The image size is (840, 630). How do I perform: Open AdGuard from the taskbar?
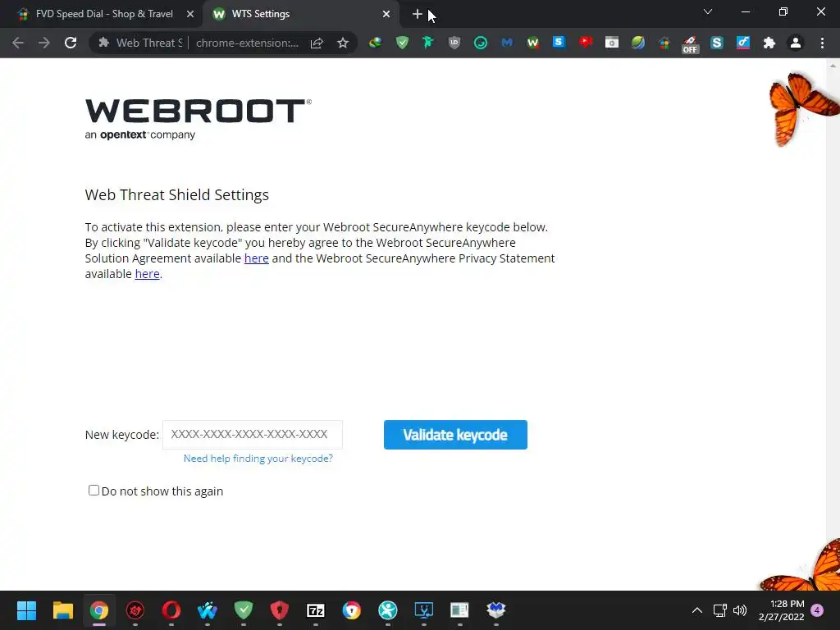[x=243, y=610]
